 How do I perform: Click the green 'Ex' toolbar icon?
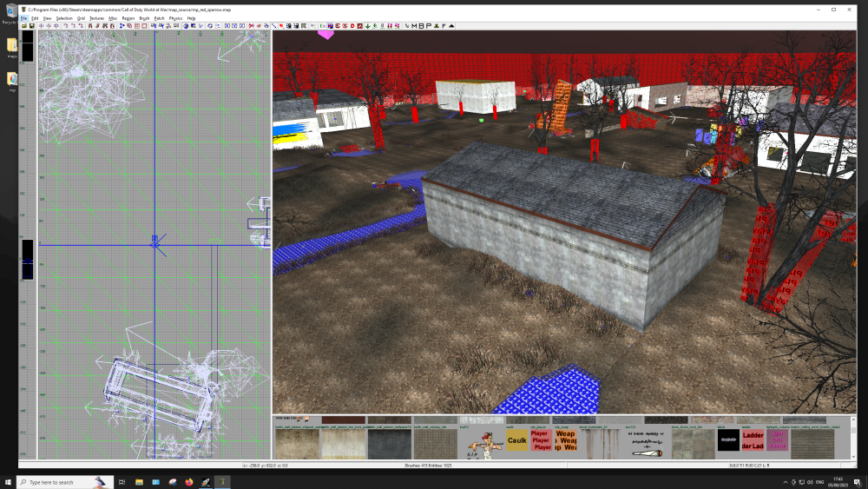[323, 25]
